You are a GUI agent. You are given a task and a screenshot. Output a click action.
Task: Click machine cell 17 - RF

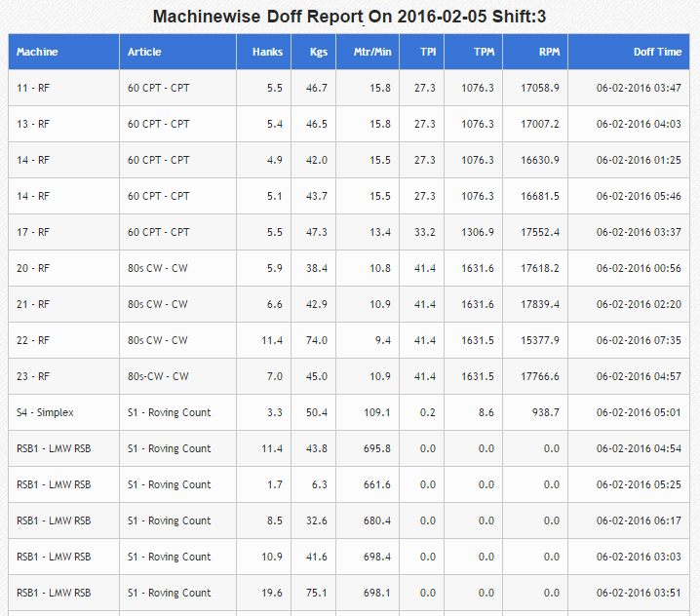click(33, 232)
